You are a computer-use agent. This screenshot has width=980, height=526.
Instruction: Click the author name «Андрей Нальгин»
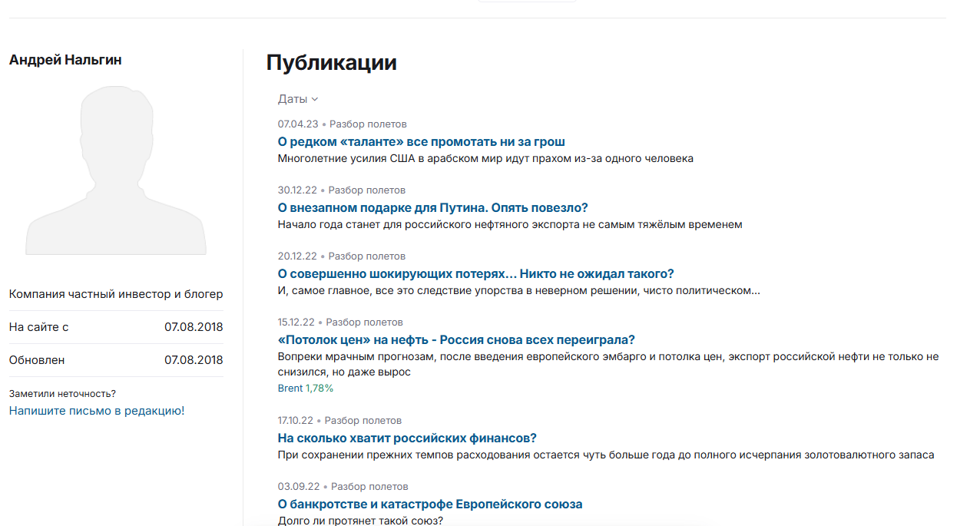point(65,60)
